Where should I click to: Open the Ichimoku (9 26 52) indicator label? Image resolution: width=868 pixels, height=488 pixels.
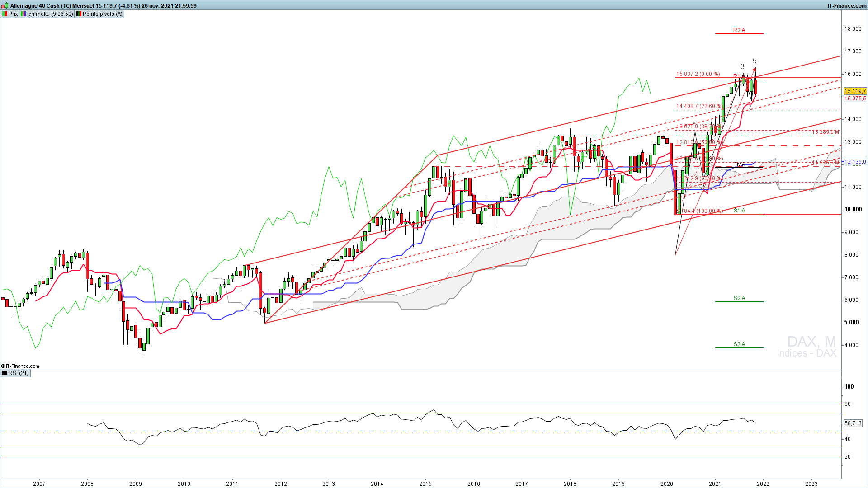point(47,14)
